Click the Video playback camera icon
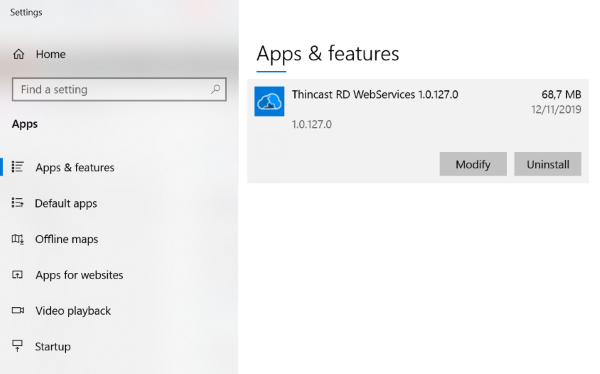 click(x=18, y=310)
